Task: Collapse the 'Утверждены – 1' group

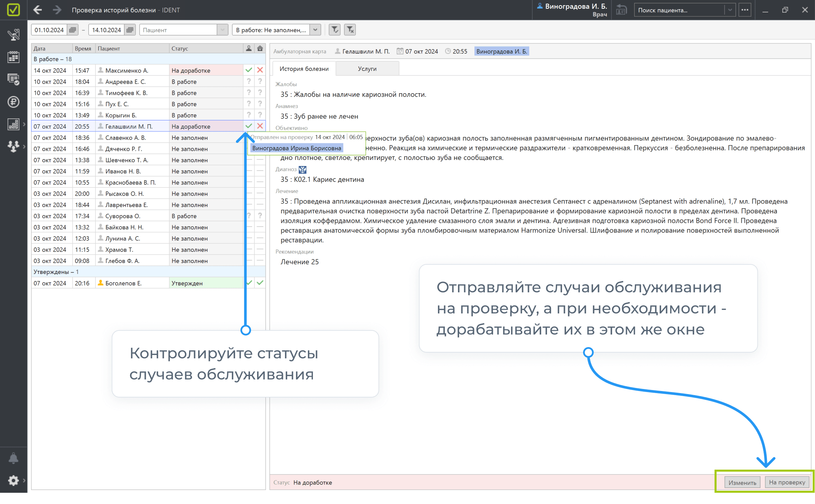Action: 148,272
